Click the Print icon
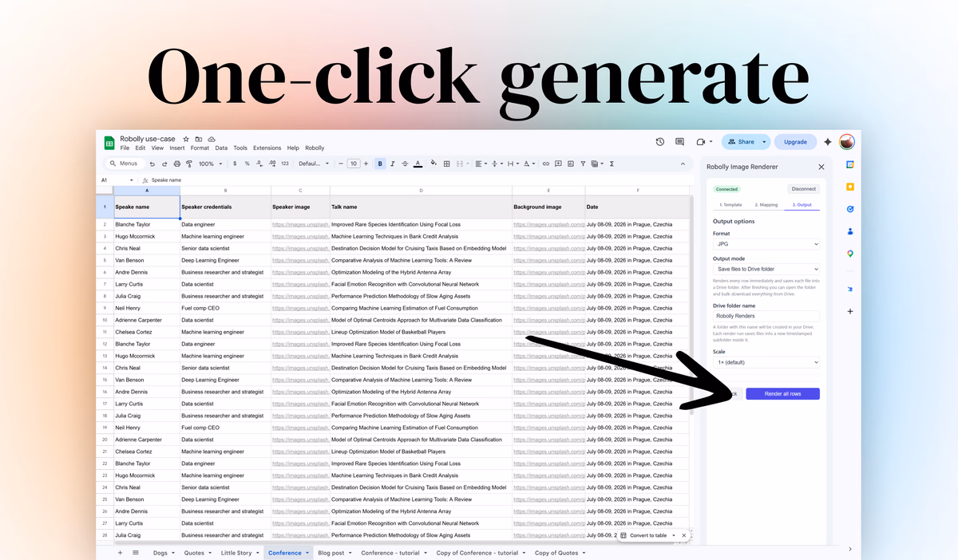Viewport: 958px width, 560px height. [x=176, y=164]
